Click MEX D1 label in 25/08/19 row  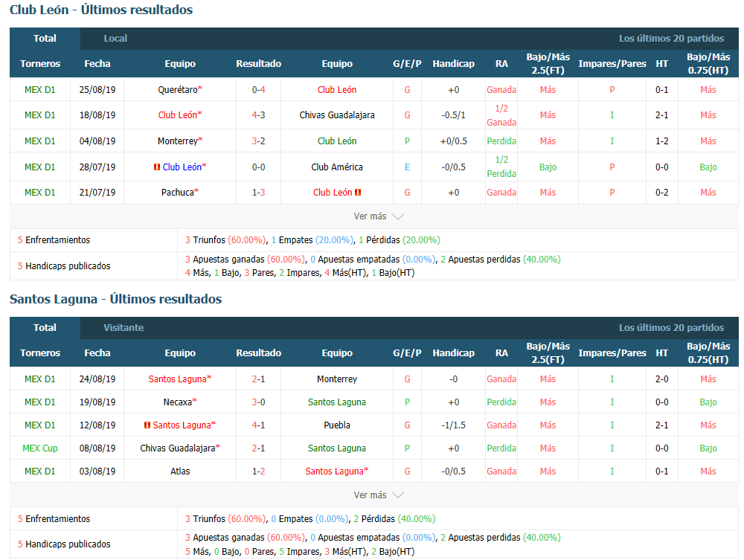point(40,90)
